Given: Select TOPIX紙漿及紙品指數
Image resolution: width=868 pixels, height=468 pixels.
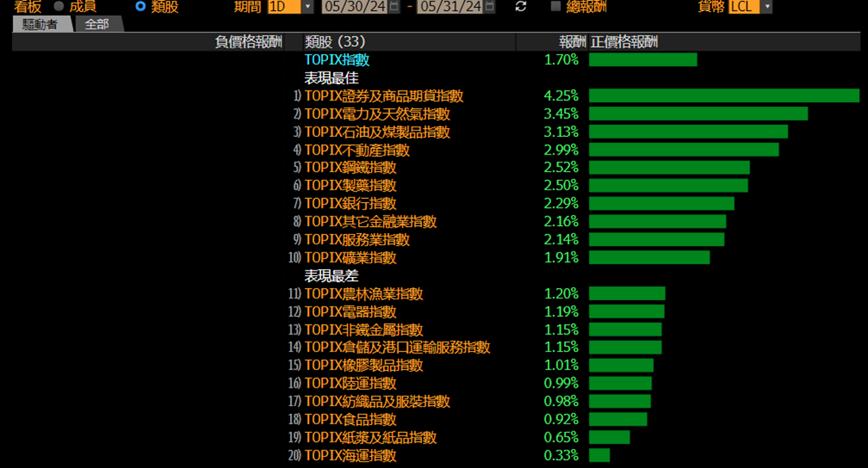Looking at the screenshot, I should [x=370, y=438].
